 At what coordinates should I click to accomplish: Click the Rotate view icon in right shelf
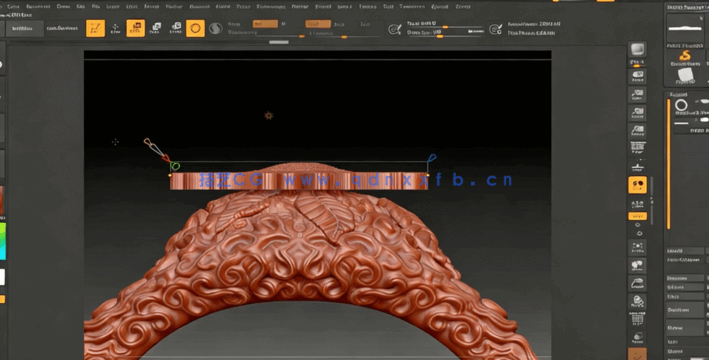(638, 301)
